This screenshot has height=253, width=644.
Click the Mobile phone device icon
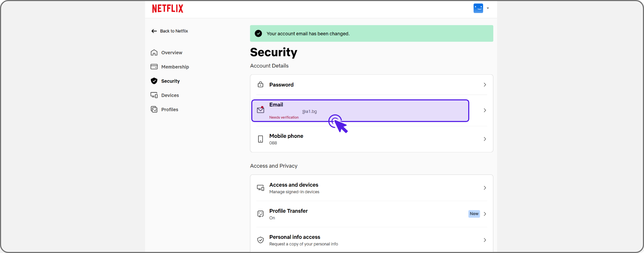261,139
